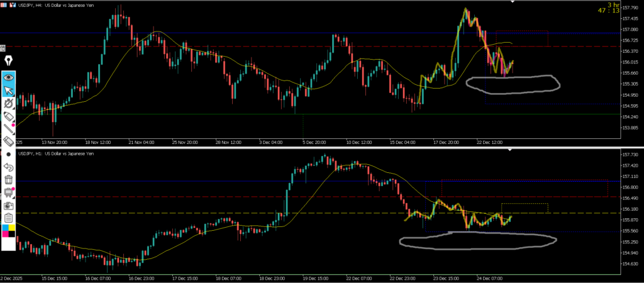Click the '19 Dec 15:00' time label

[x=315, y=278]
